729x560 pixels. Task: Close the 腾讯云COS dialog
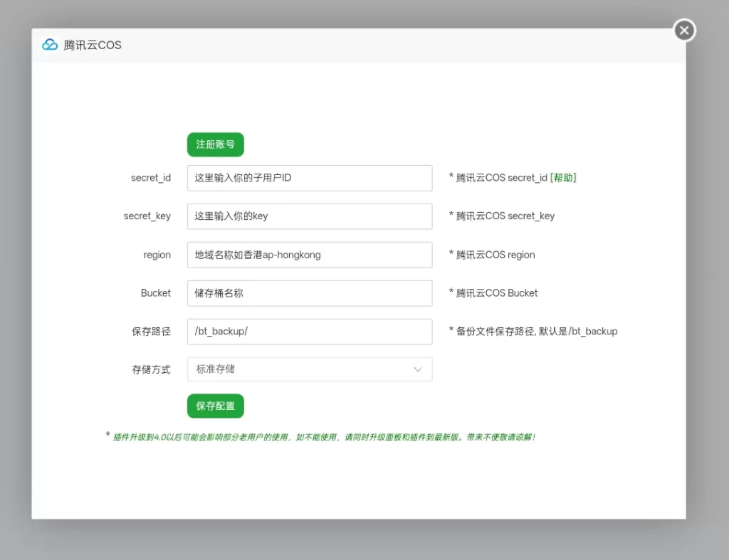pos(683,31)
